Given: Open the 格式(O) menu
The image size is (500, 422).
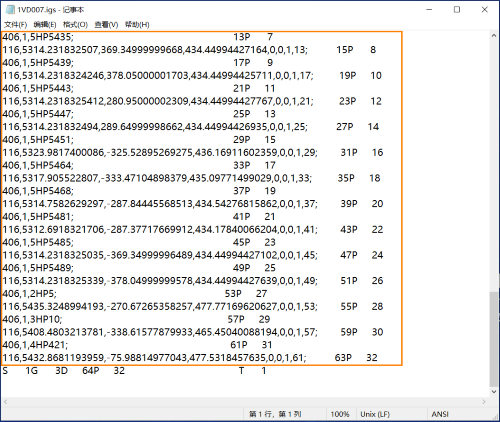Looking at the screenshot, I should tap(75, 25).
